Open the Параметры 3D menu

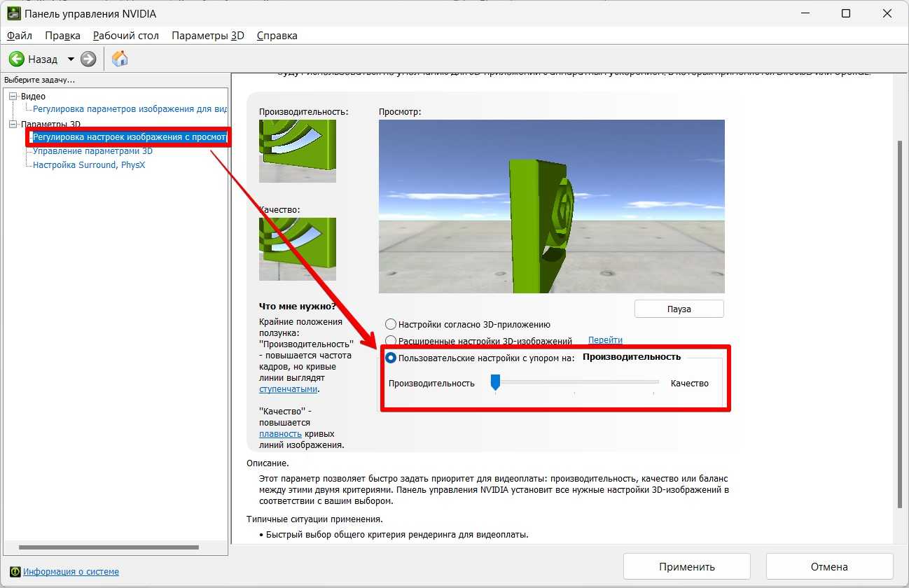[x=208, y=35]
